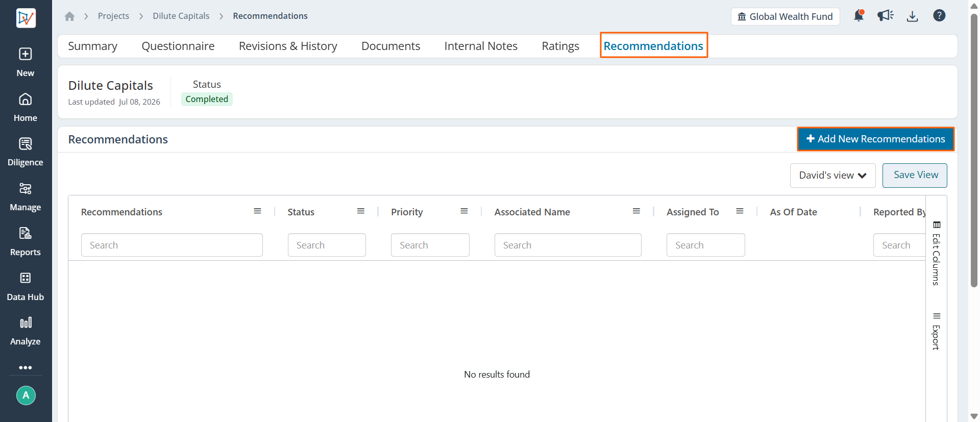Open Diligence section in sidebar

point(26,152)
